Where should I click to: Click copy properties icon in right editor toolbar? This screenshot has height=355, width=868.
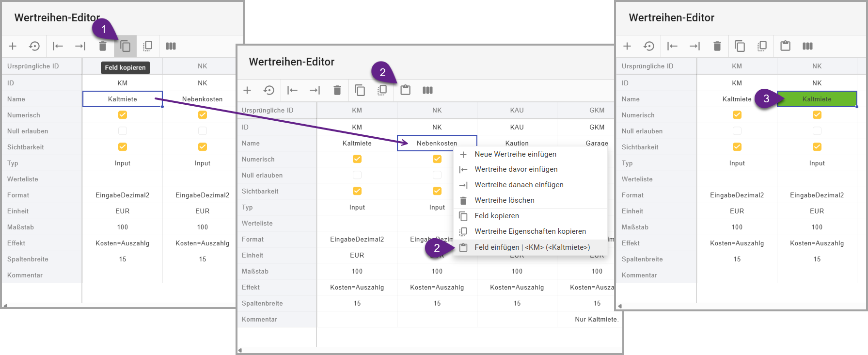(x=762, y=46)
